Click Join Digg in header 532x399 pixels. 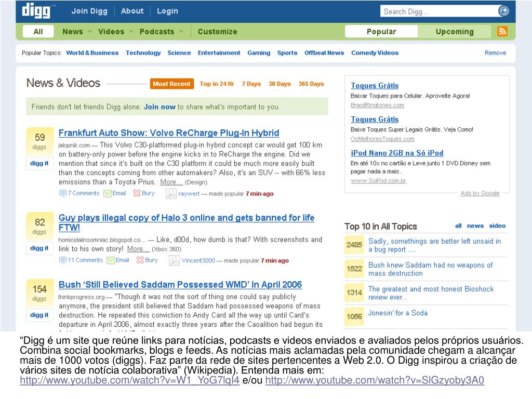[89, 11]
